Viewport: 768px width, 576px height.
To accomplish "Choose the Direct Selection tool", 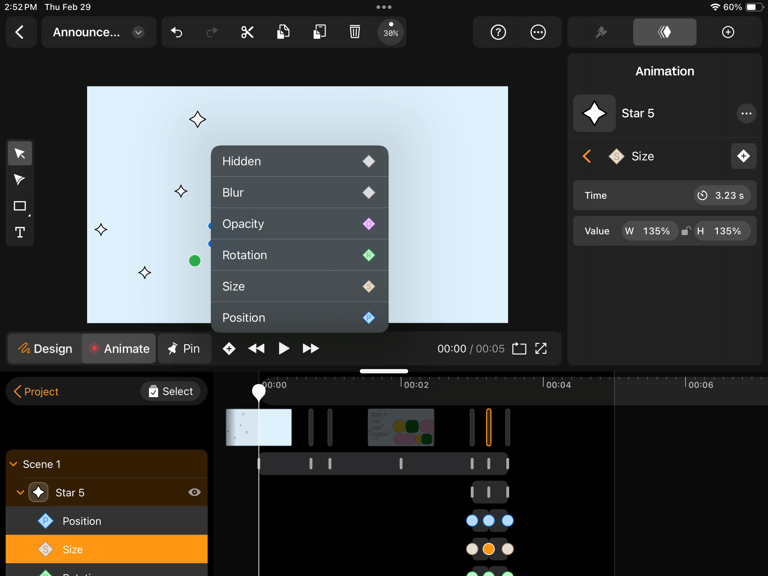I will click(20, 180).
